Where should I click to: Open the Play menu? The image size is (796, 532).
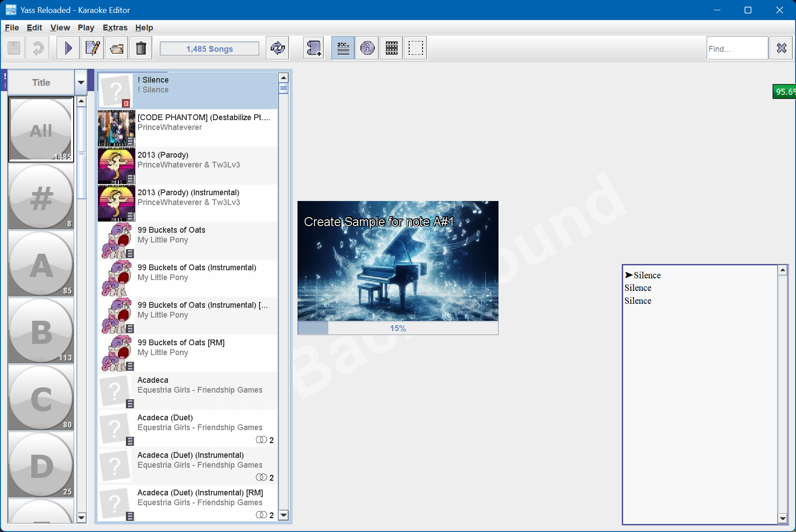coord(86,27)
